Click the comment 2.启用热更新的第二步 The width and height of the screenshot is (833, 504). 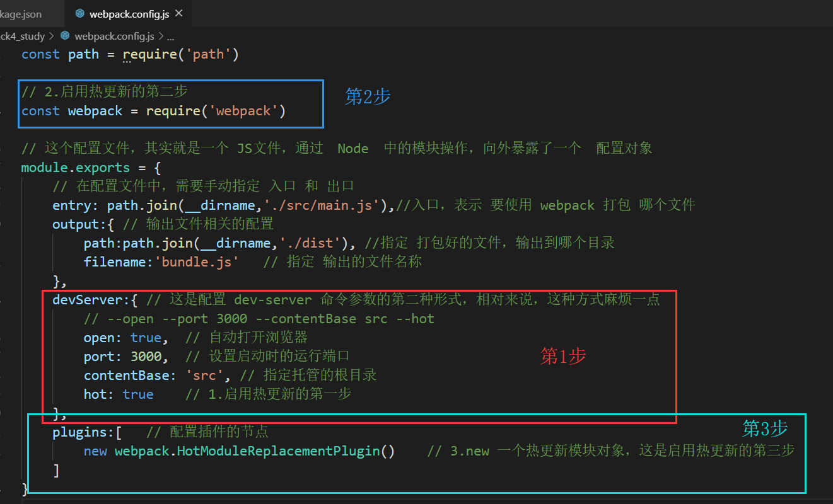(x=105, y=92)
